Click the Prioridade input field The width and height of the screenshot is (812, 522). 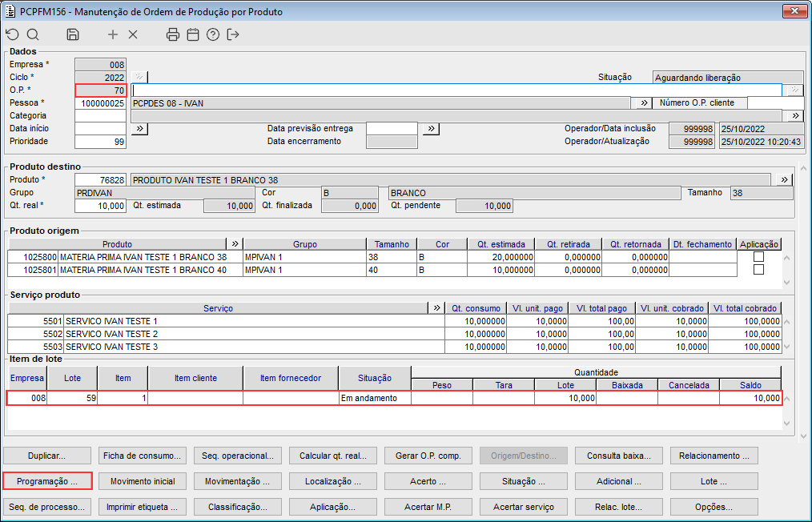coord(100,142)
